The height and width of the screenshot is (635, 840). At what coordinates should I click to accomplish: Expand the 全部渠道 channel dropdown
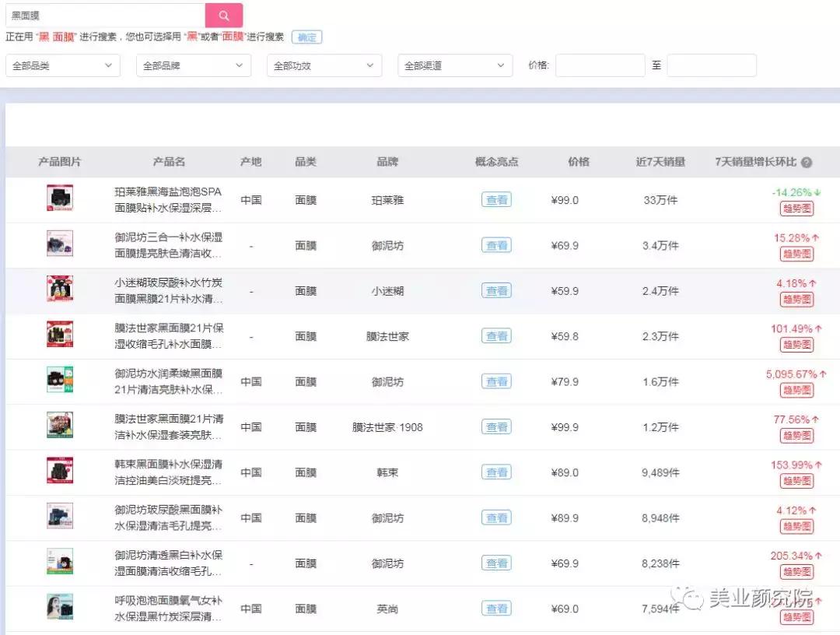(x=455, y=66)
